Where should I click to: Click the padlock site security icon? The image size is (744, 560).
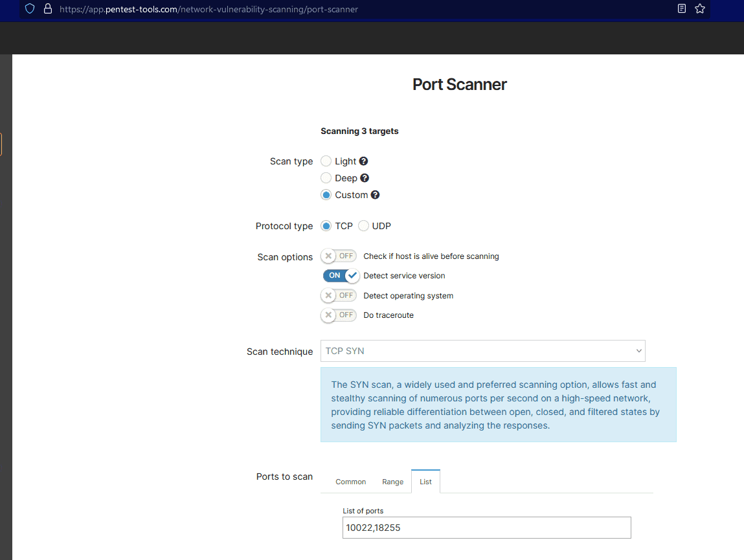[x=47, y=9]
